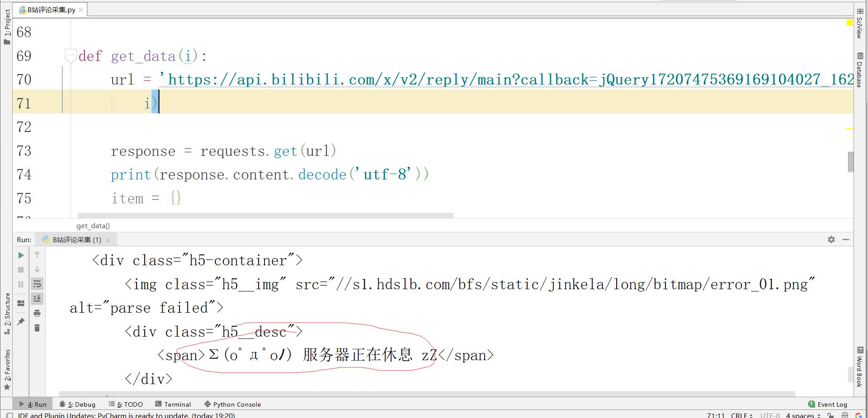Change the 4 spaces indent setting
The image size is (868, 418).
click(x=803, y=415)
